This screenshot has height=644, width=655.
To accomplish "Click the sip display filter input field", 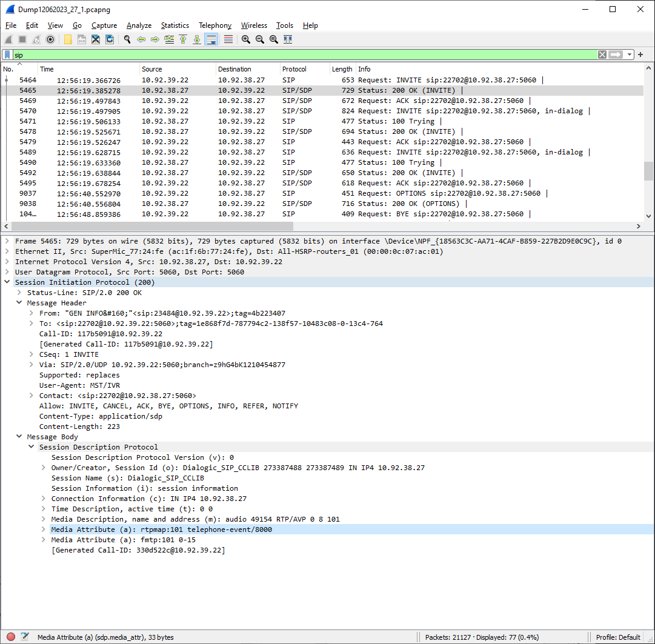I will coord(303,55).
